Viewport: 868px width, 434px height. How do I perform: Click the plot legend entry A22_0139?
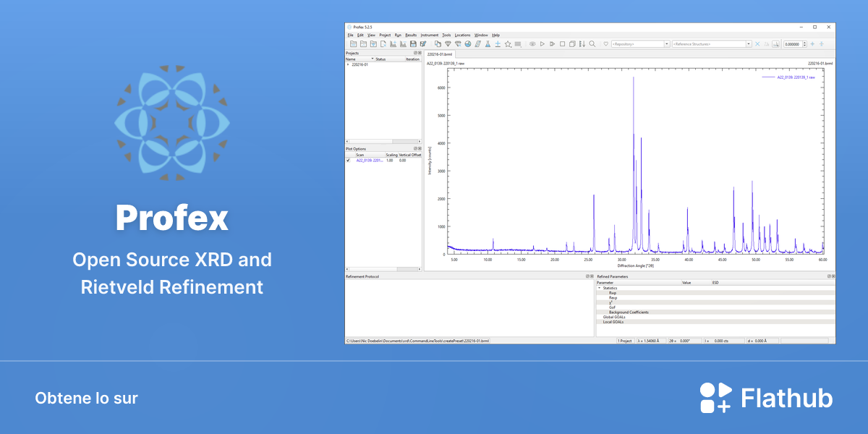pos(788,77)
